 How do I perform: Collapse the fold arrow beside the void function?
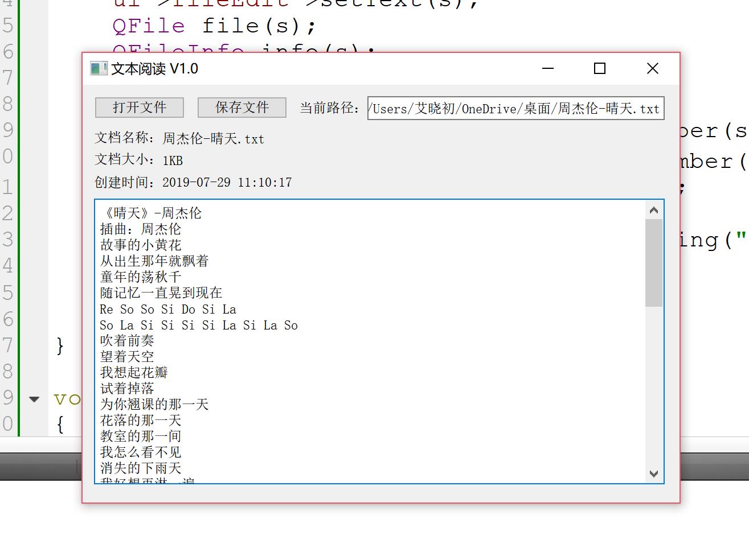(34, 399)
